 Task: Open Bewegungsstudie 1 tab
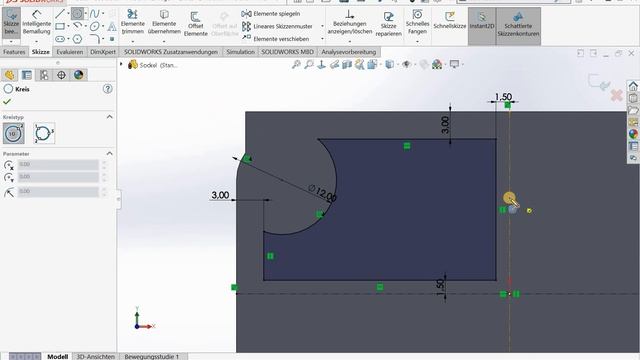[152, 356]
